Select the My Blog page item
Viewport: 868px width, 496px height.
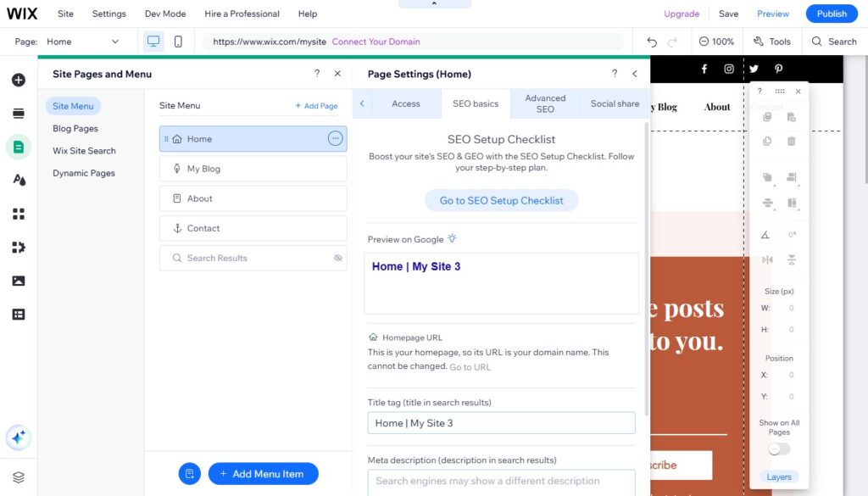coord(253,169)
